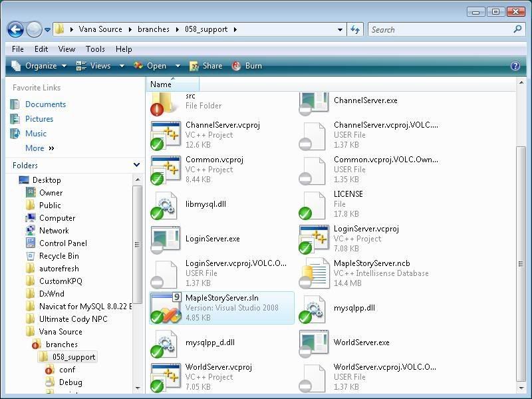This screenshot has height=399, width=532.
Task: Select the mysqlpp_d.dll file icon
Action: (164, 343)
